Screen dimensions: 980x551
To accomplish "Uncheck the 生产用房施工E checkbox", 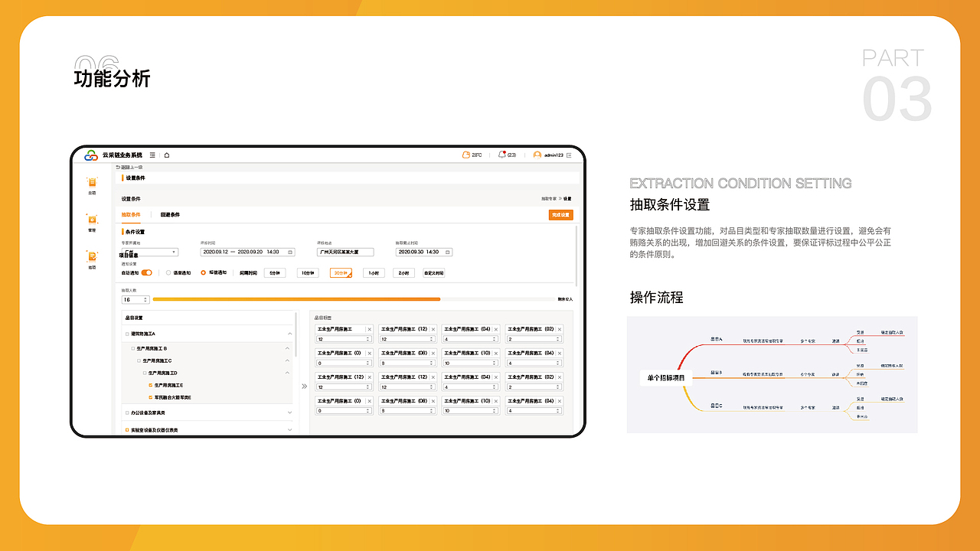I will (x=150, y=385).
